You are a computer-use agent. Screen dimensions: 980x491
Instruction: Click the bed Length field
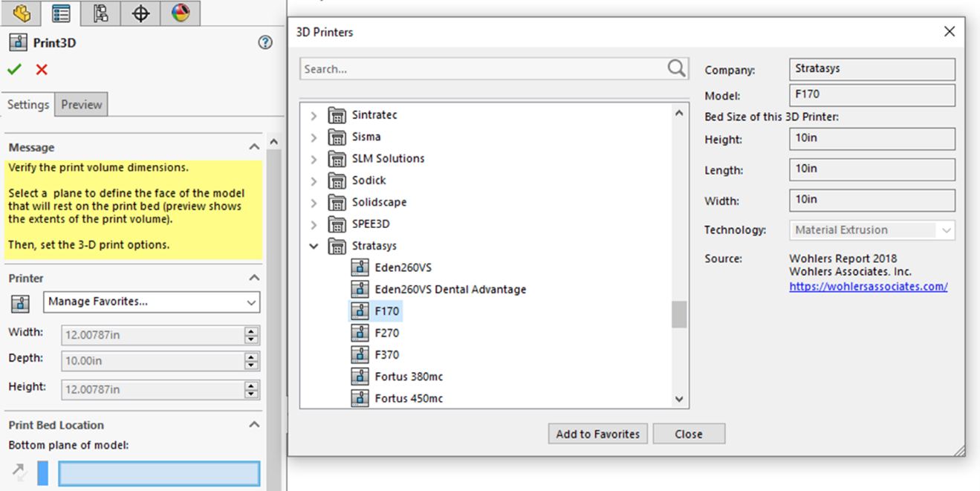872,169
